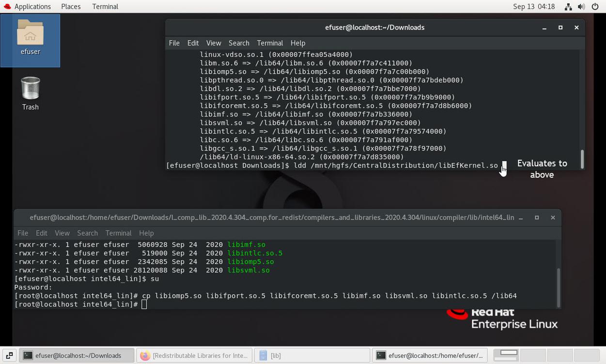
Task: Click the clock showing Sep 13 04:18
Action: pos(534,7)
